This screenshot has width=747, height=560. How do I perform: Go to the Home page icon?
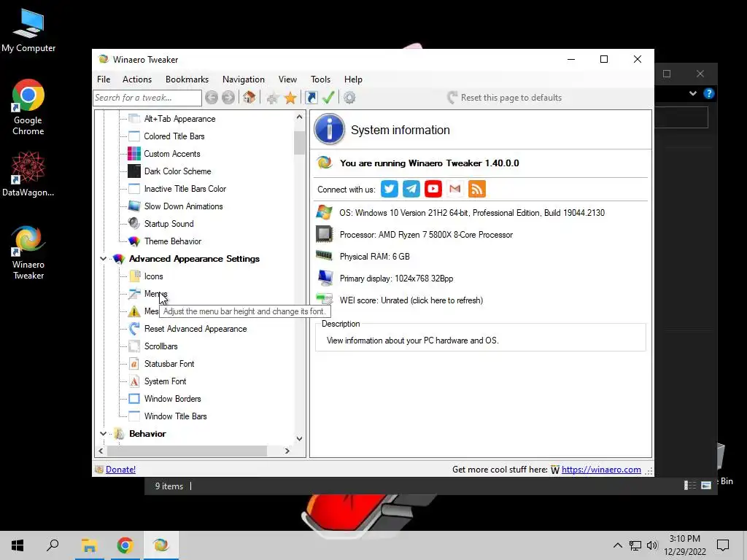(249, 98)
